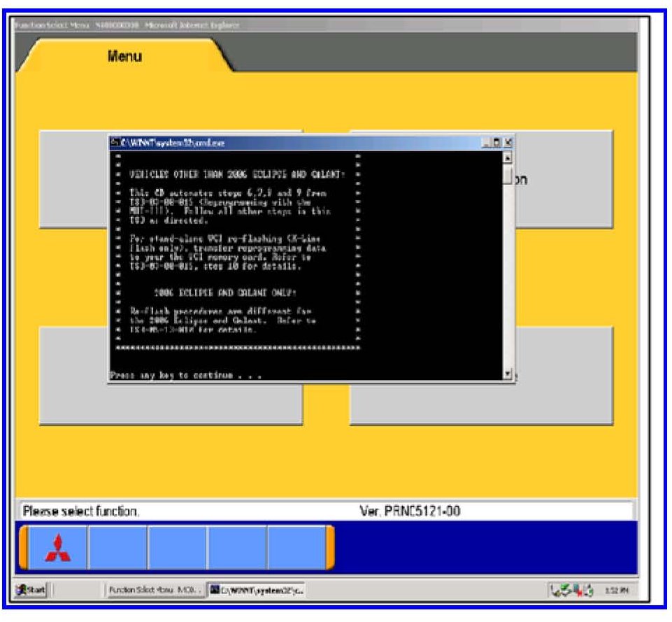Select the WINNT system32 taskbar item
The height and width of the screenshot is (622, 672).
257,591
